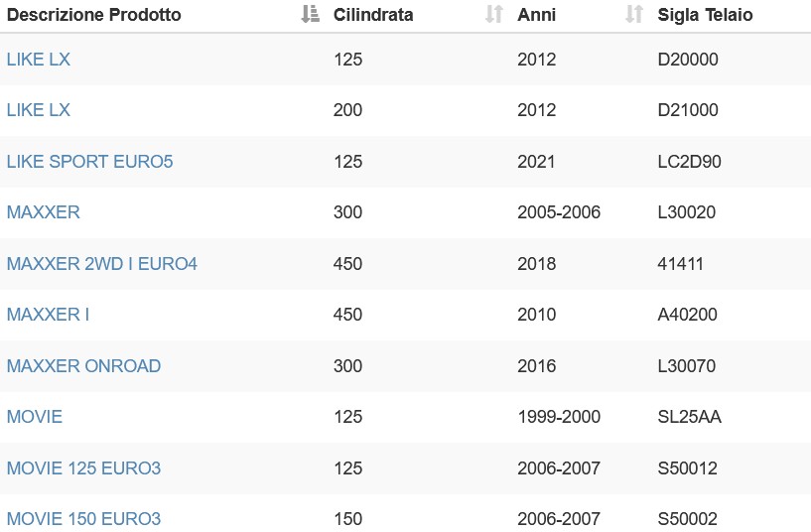
Task: Open the MAXXER ONROAD link
Action: tap(83, 366)
